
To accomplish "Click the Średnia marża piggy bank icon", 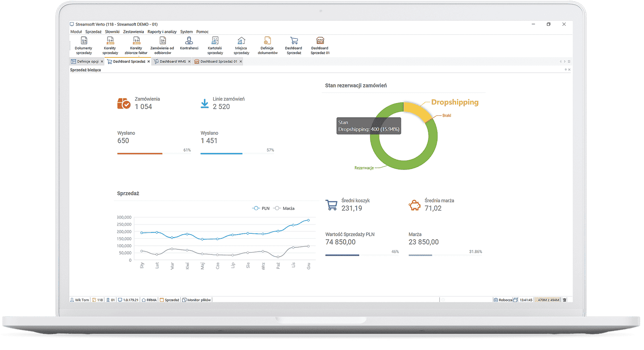I will coord(415,205).
